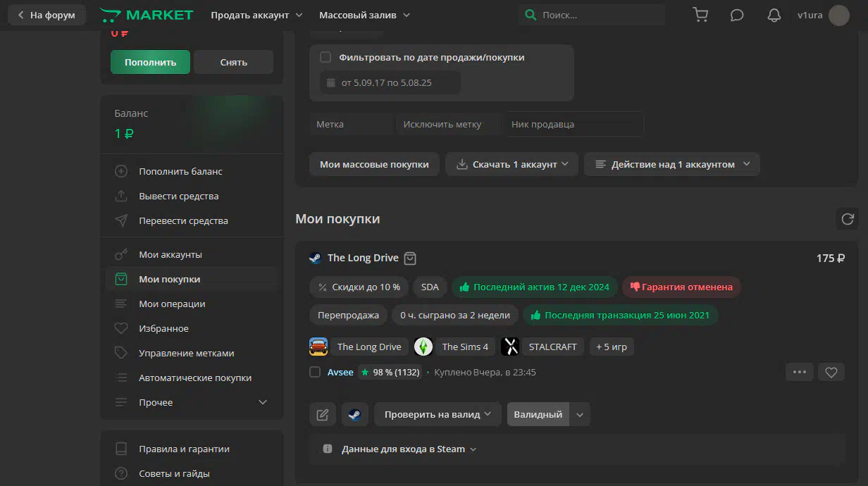Screen dimensions: 868x486
Task: Toggle Фильтровать по дате продажи/покупки checkbox
Action: [325, 57]
